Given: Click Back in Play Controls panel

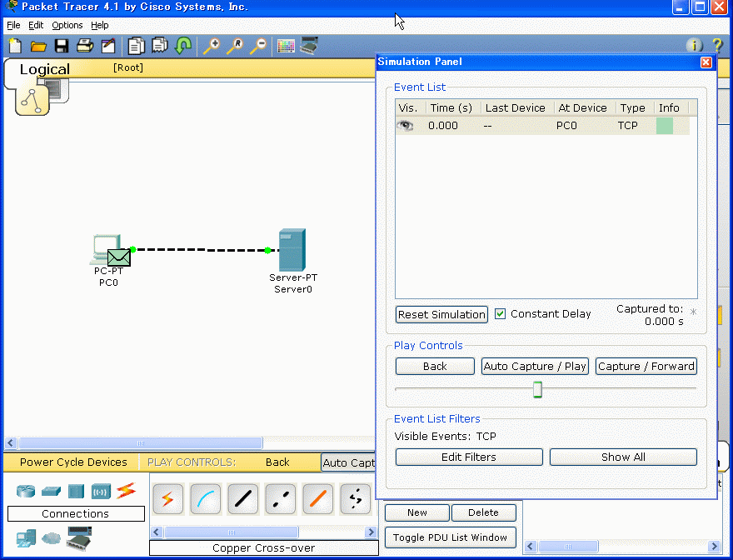Looking at the screenshot, I should pyautogui.click(x=435, y=367).
